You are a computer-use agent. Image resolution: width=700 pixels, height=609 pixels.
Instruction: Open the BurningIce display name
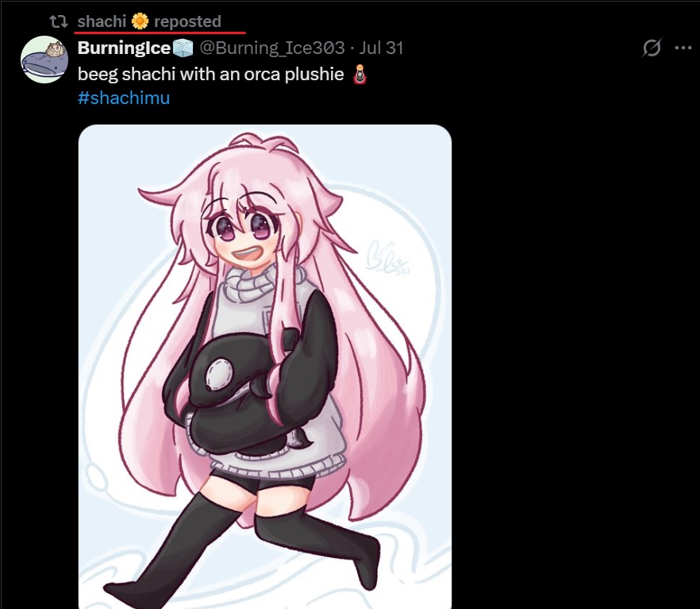coord(124,48)
